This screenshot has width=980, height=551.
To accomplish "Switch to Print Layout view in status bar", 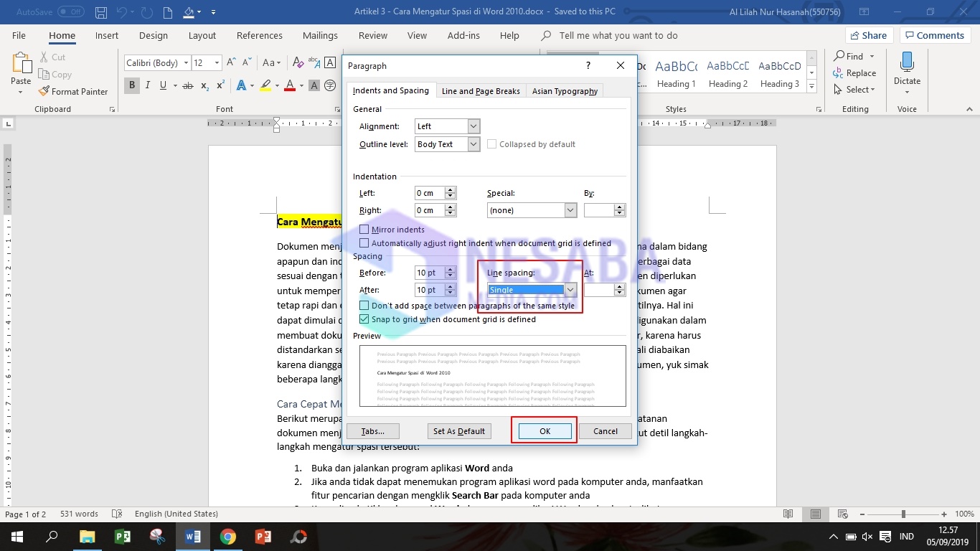I will click(815, 514).
